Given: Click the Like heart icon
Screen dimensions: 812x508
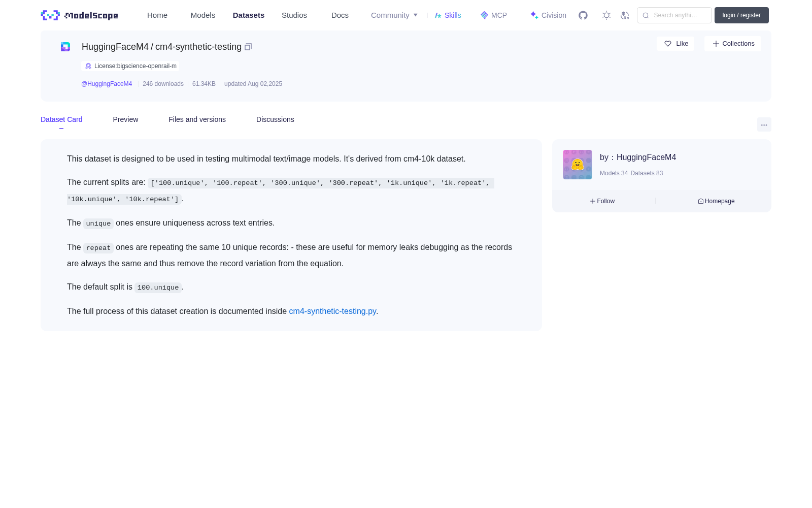Looking at the screenshot, I should (x=668, y=44).
